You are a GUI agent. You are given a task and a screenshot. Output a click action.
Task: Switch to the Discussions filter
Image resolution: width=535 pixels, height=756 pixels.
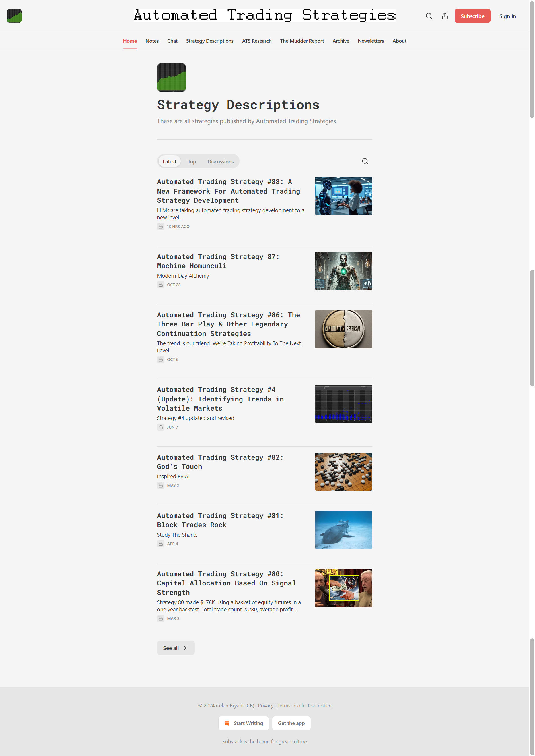(220, 162)
